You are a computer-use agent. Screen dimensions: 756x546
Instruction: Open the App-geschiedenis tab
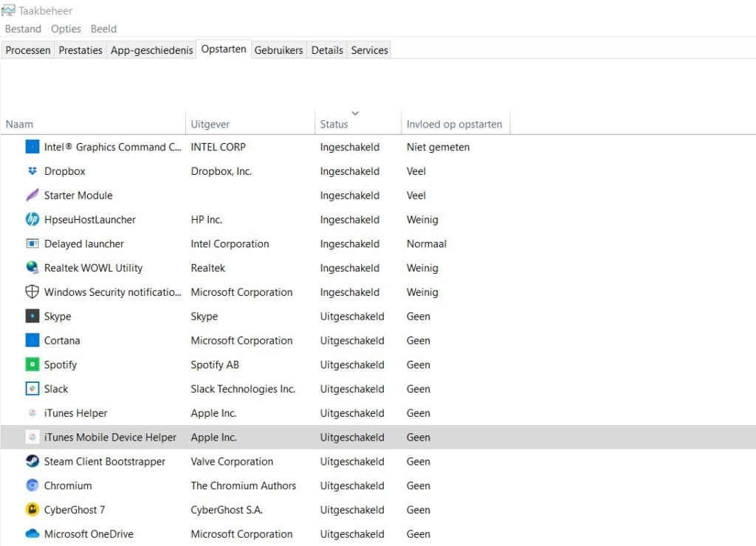tap(152, 50)
